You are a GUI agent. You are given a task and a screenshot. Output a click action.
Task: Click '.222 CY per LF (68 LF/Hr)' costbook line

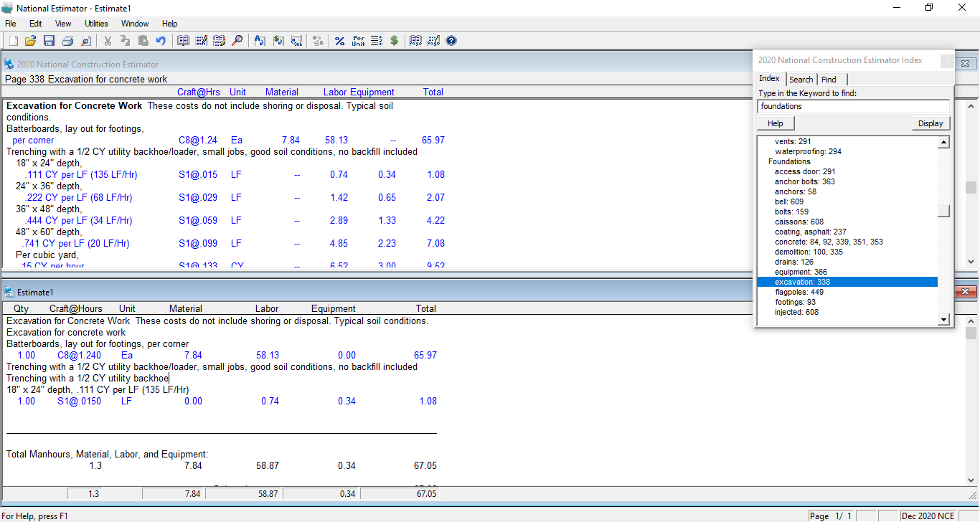tap(78, 197)
